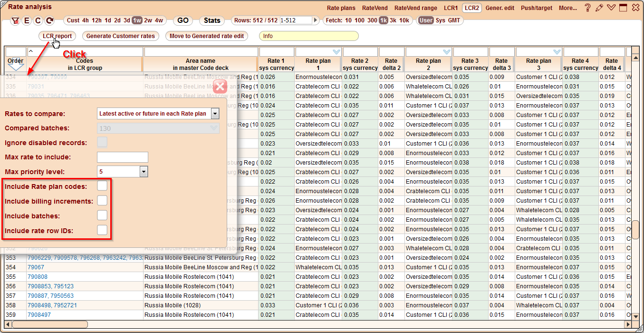Open the Rates to compare dropdown

coord(215,113)
